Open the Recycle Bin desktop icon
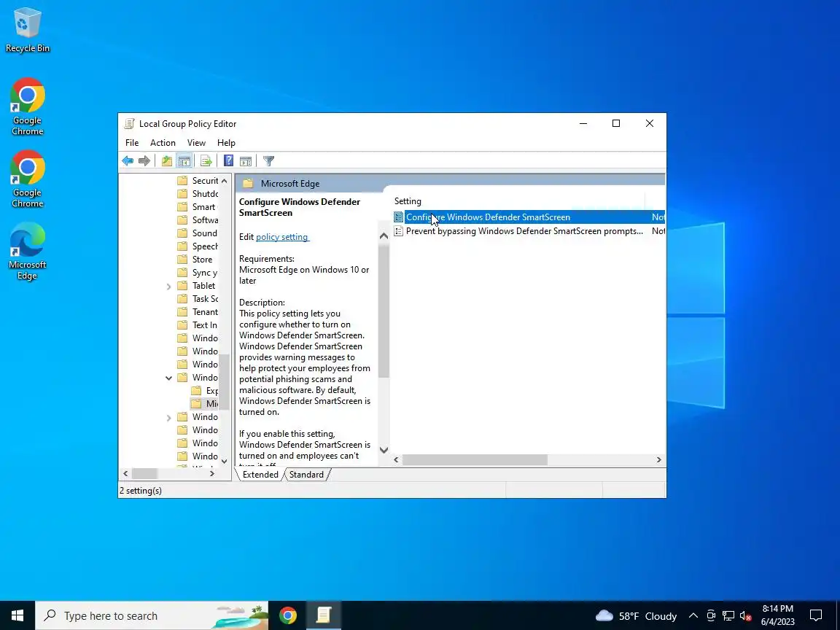Viewport: 840px width, 630px height. point(27,29)
